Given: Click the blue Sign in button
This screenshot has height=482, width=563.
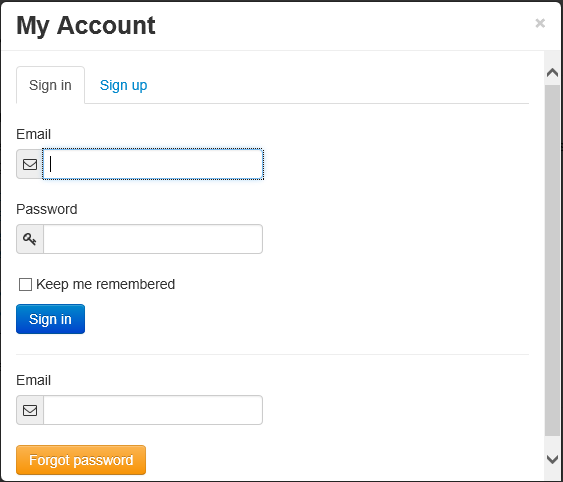Looking at the screenshot, I should click(50, 319).
